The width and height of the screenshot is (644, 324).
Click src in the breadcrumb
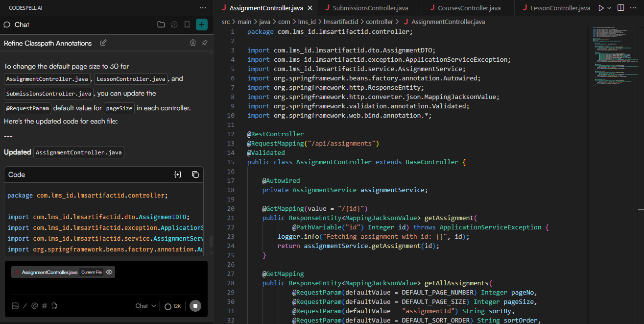coord(226,22)
